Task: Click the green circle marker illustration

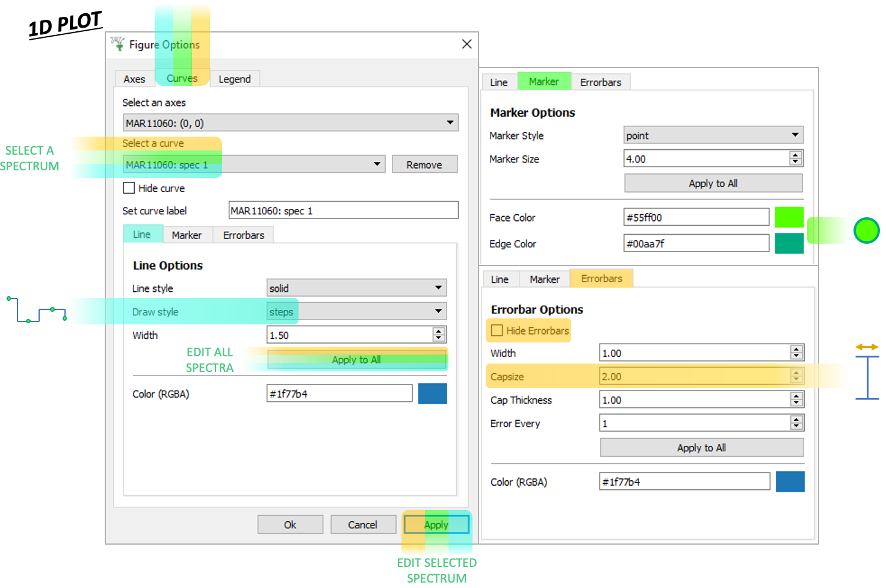Action: (866, 231)
